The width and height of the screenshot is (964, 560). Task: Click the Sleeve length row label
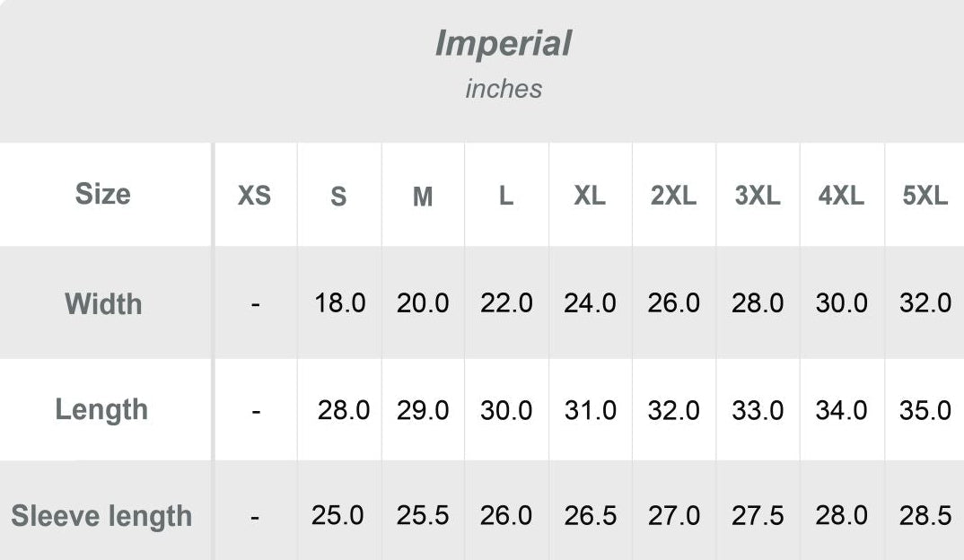click(101, 516)
